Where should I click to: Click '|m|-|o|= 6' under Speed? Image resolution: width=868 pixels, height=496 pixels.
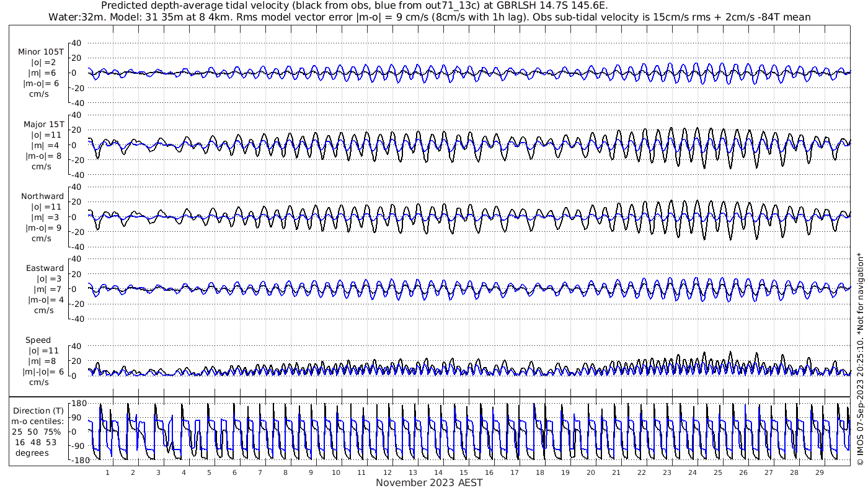[x=43, y=371]
